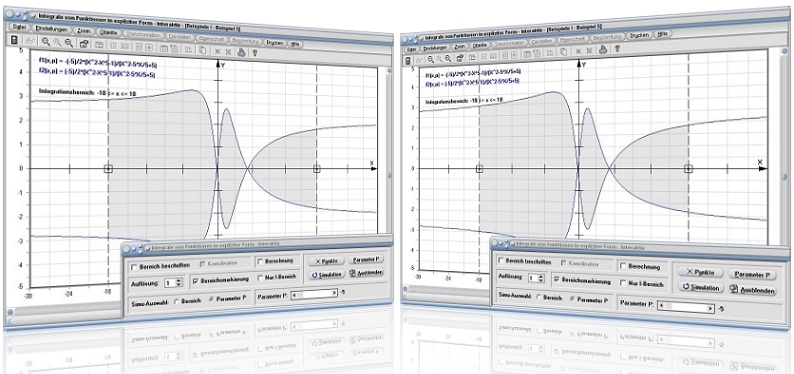The height and width of the screenshot is (374, 794).
Task: Click right arrow of Parameter P scrollbar, left panel
Action: [334, 293]
